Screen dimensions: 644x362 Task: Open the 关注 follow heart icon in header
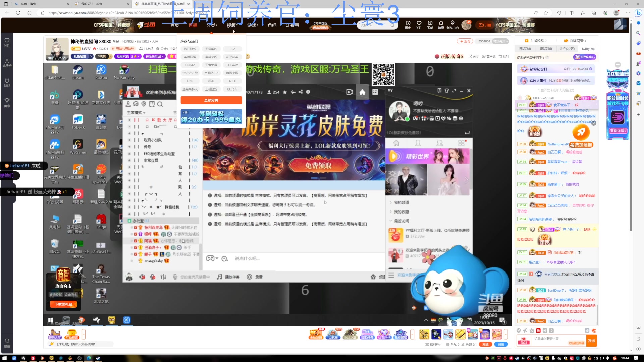tap(419, 25)
